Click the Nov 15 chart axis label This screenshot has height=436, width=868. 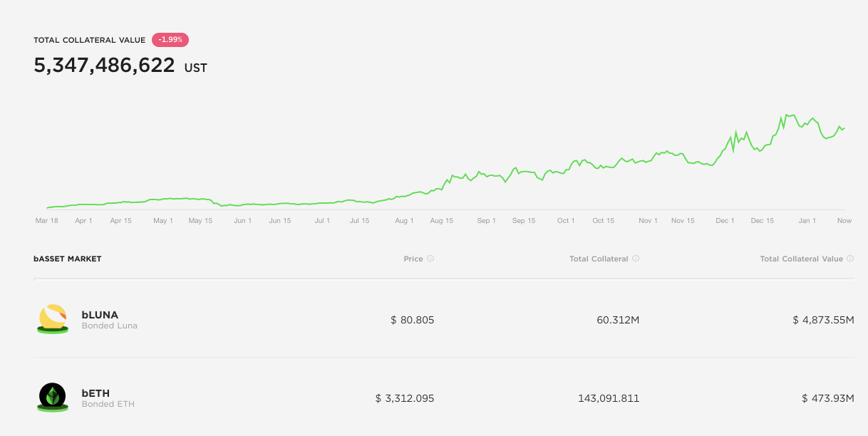[683, 221]
